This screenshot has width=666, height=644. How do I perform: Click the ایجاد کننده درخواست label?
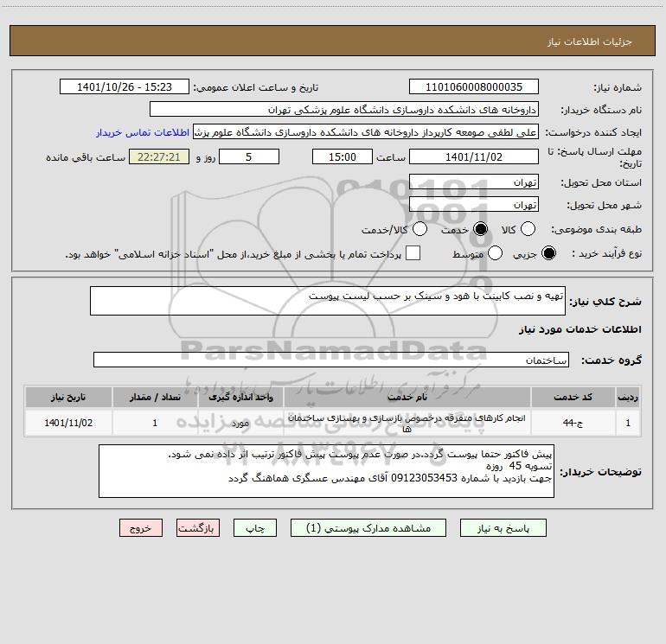[593, 133]
